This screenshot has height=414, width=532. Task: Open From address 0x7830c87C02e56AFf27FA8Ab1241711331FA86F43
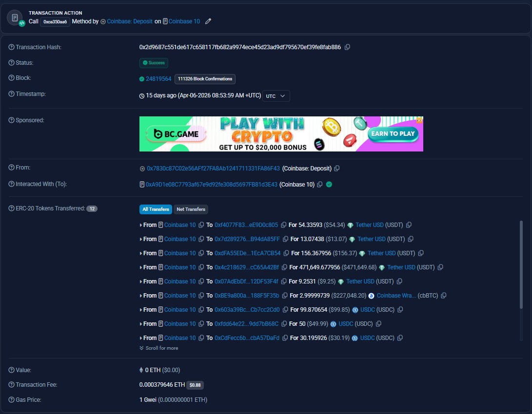tap(214, 169)
